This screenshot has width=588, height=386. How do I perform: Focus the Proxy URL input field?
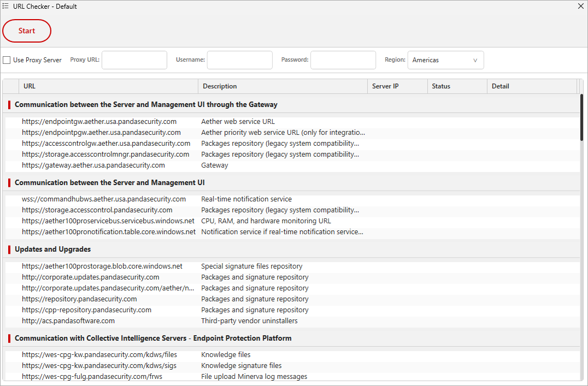pos(134,60)
